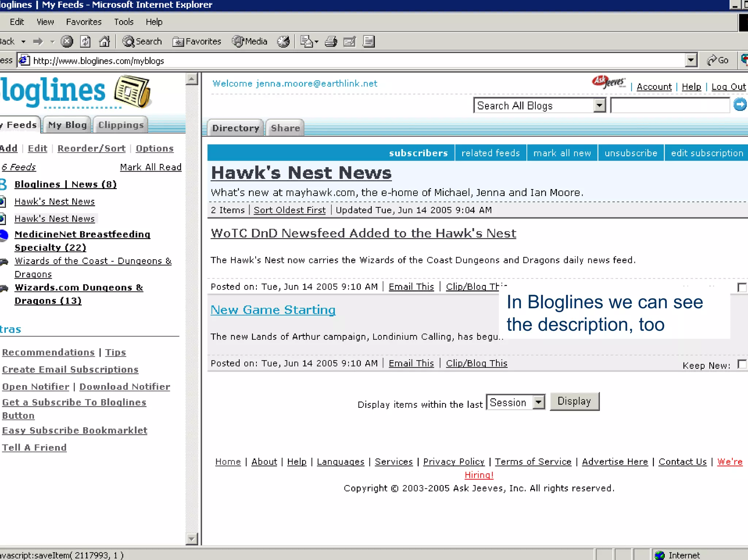Click the Log Out link
748x560 pixels.
tap(729, 87)
